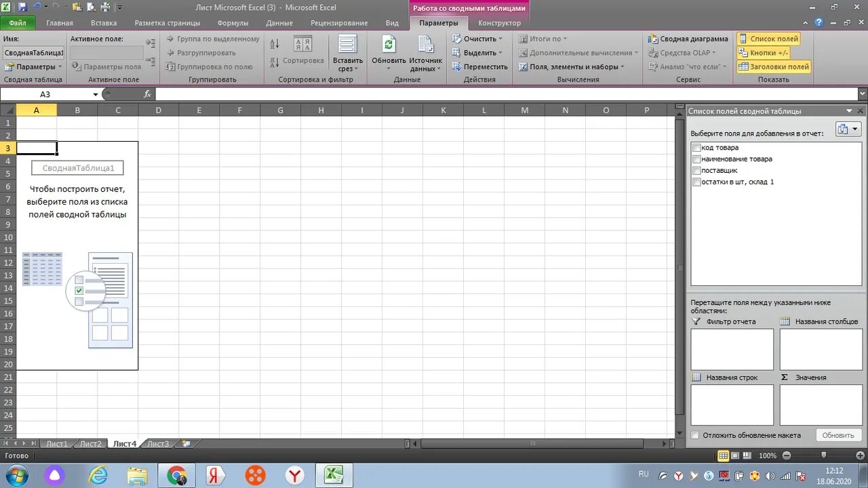Save the workbook from the quick access toolbar

(22, 7)
